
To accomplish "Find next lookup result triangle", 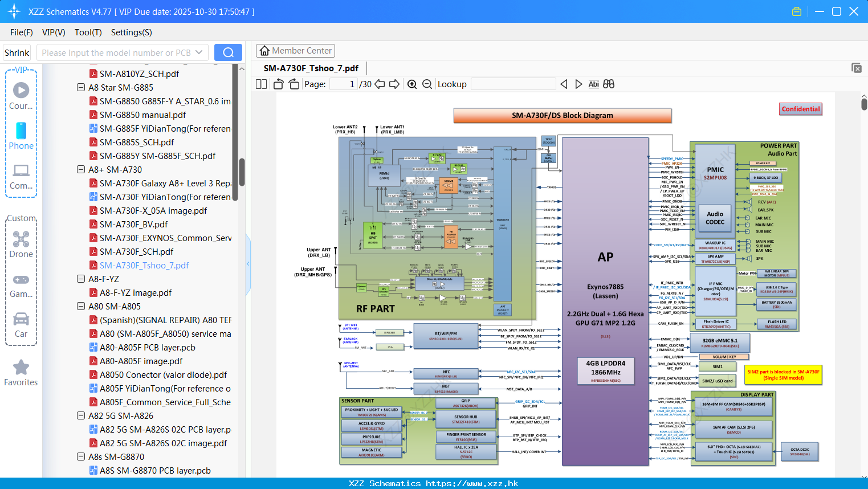I will click(x=578, y=84).
